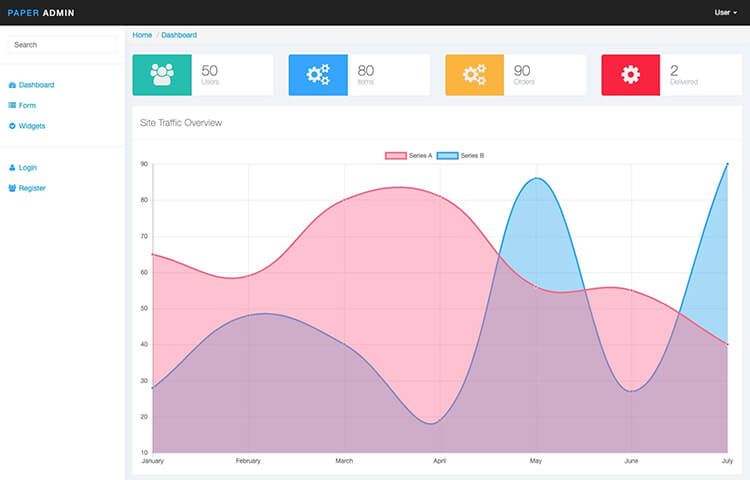Click the Dashboard breadcrumb link
This screenshot has width=750, height=480.
(x=179, y=35)
